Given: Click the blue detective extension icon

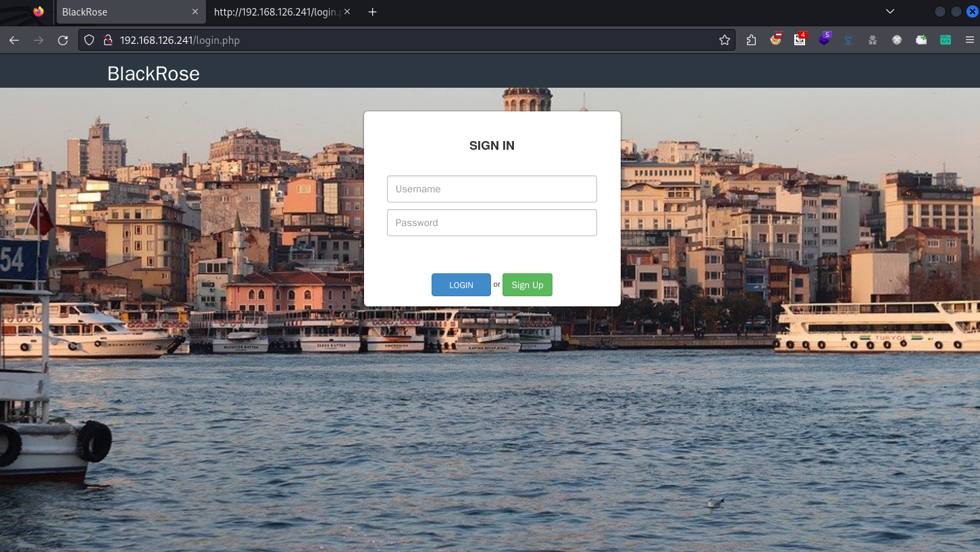Looking at the screenshot, I should point(849,40).
